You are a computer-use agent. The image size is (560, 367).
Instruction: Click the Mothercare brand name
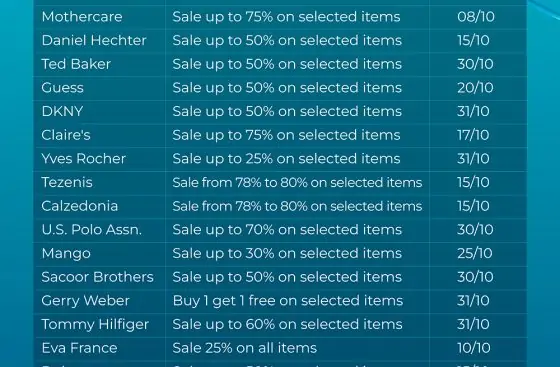click(x=82, y=17)
